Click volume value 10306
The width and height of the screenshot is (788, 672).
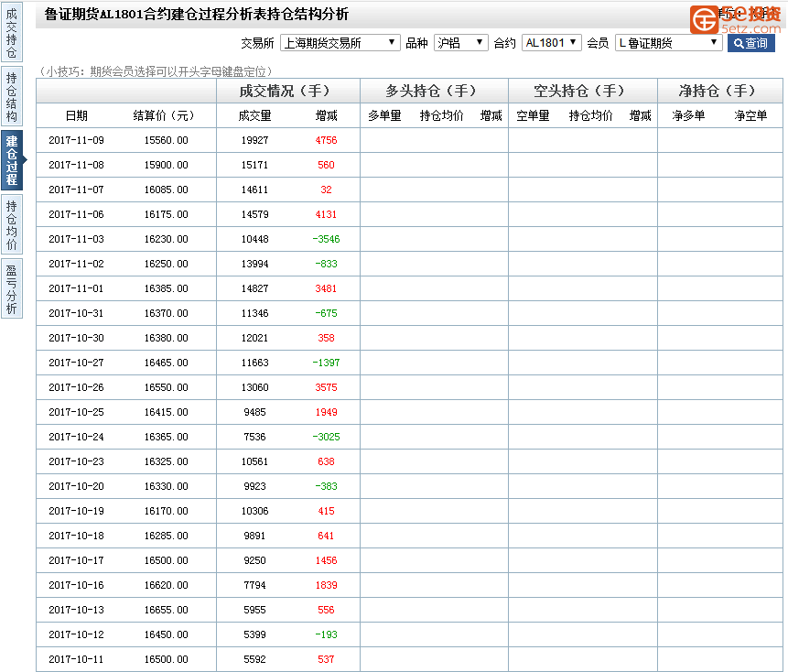(254, 511)
